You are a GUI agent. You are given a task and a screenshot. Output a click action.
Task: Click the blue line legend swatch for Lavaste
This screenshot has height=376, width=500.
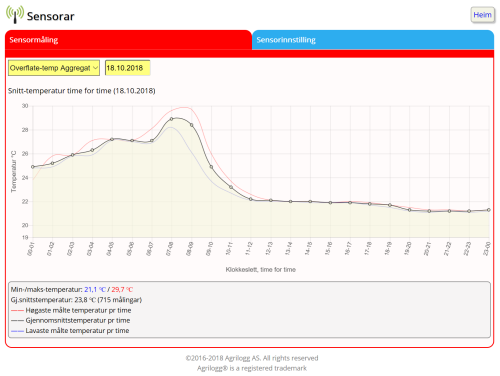17,331
